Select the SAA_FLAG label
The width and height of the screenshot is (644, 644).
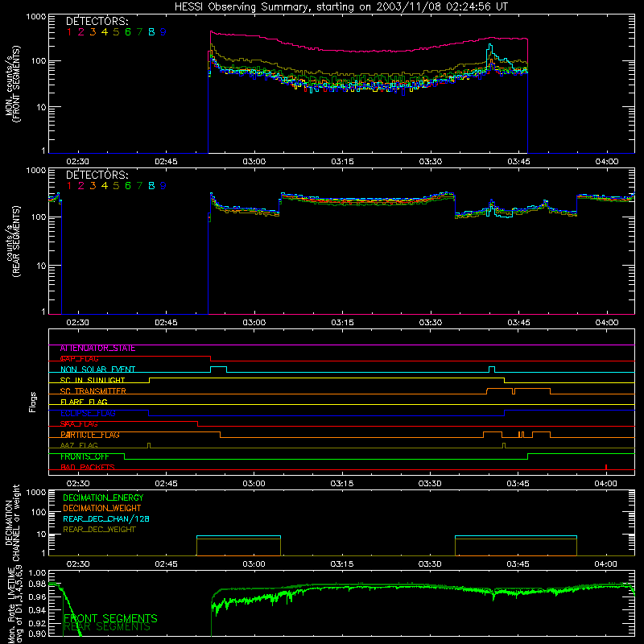click(x=79, y=424)
